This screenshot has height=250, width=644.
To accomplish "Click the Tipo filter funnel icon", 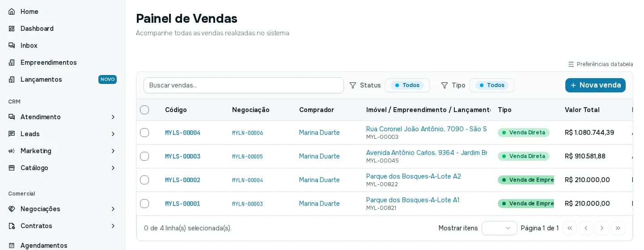I will (x=445, y=85).
